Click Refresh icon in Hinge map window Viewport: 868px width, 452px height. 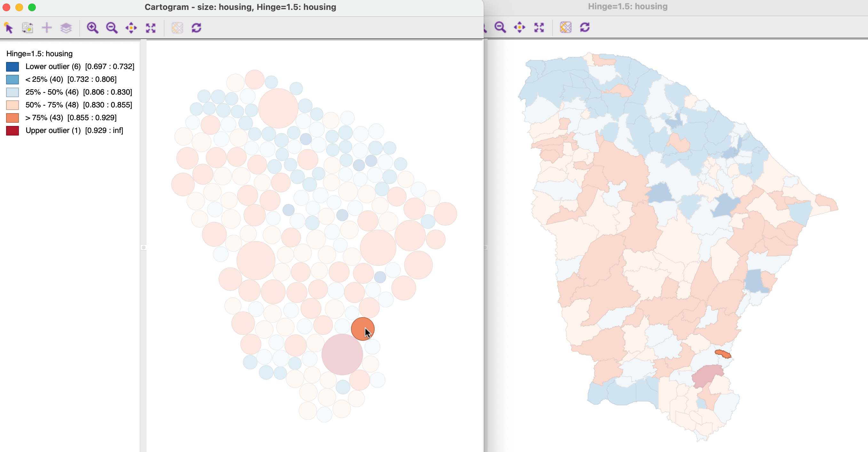coord(585,27)
